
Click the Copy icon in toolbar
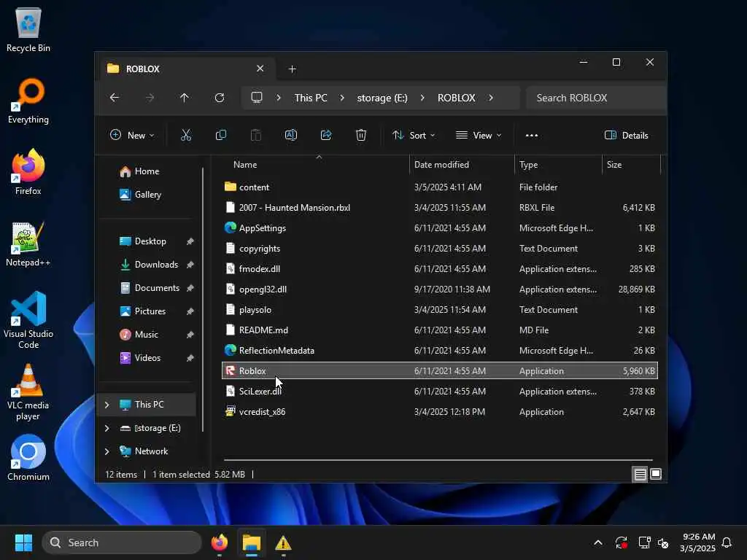coord(220,135)
